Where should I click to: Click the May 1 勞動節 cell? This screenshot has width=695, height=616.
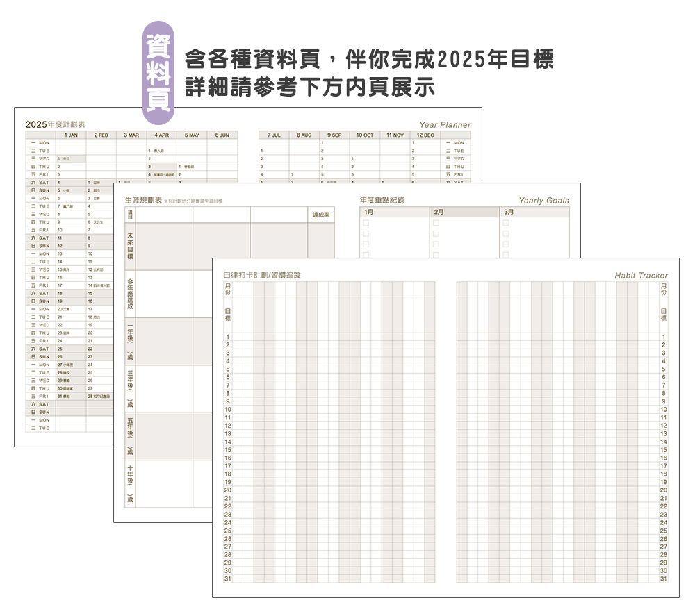(x=192, y=167)
